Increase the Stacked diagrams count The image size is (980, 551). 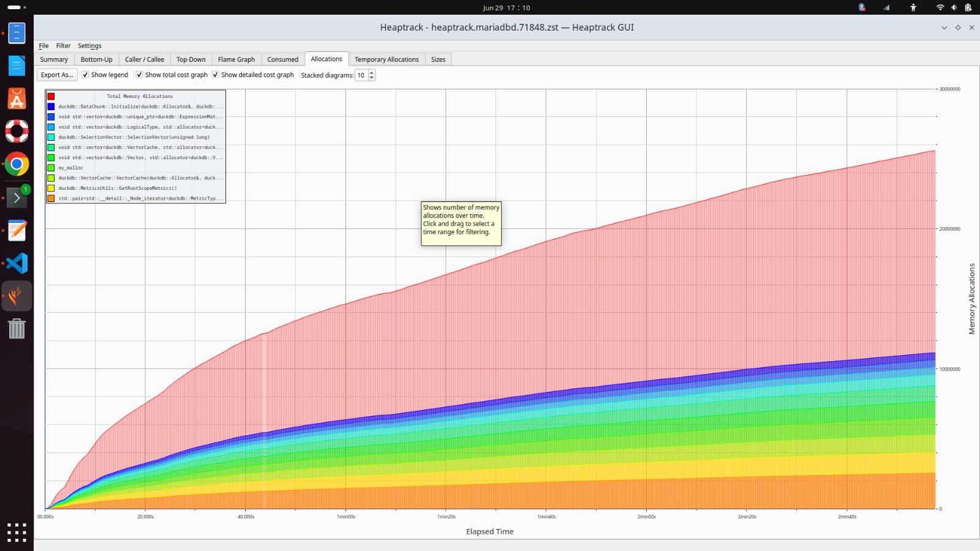372,72
